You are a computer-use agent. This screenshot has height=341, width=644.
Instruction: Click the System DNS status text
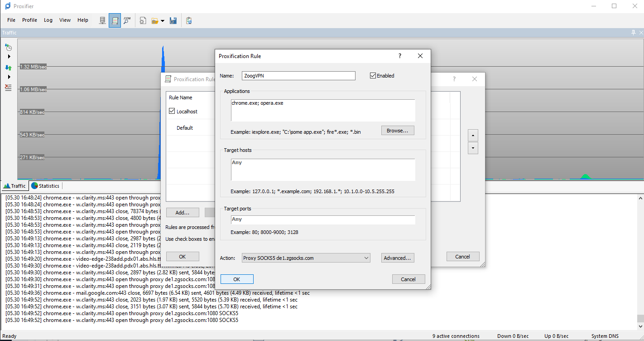tap(606, 336)
